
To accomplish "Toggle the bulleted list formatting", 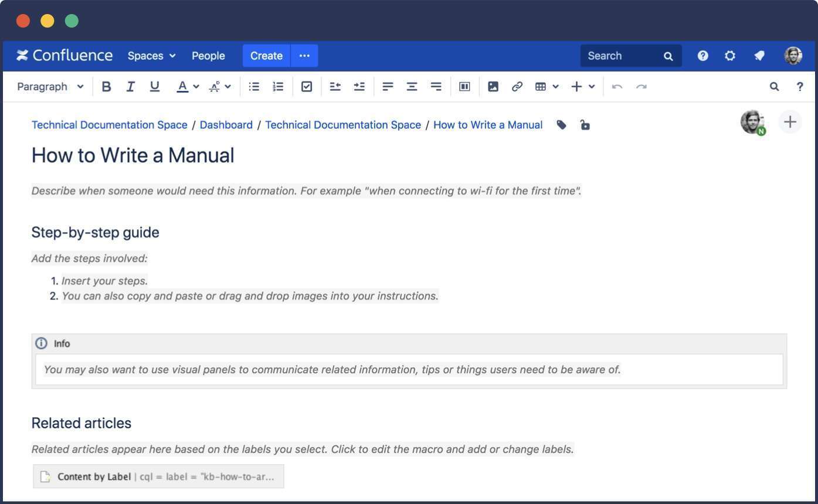I will pos(253,86).
